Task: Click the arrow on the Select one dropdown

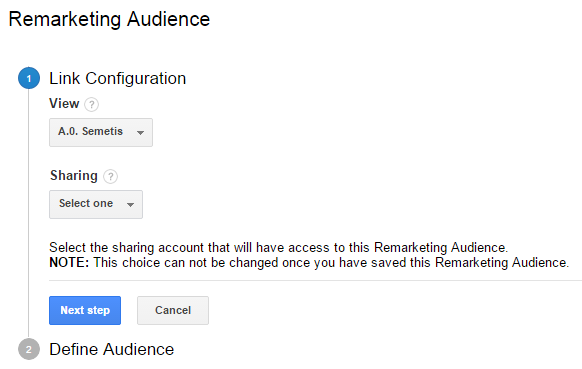Action: 130,205
